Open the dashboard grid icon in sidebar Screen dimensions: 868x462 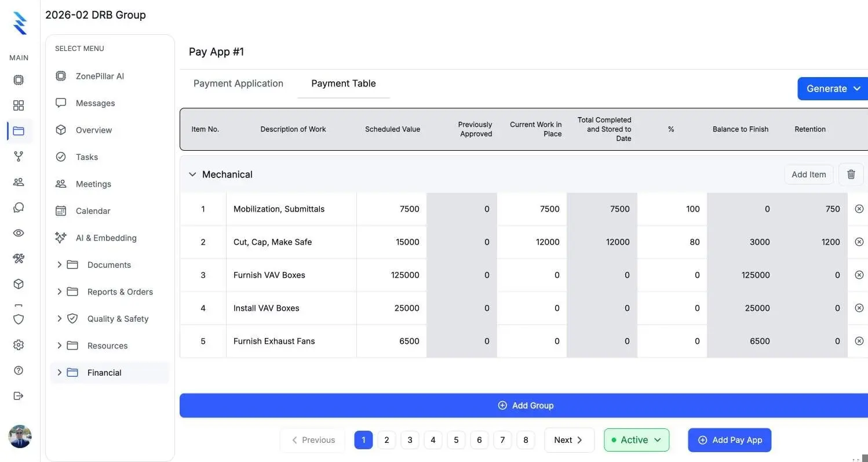pyautogui.click(x=19, y=106)
